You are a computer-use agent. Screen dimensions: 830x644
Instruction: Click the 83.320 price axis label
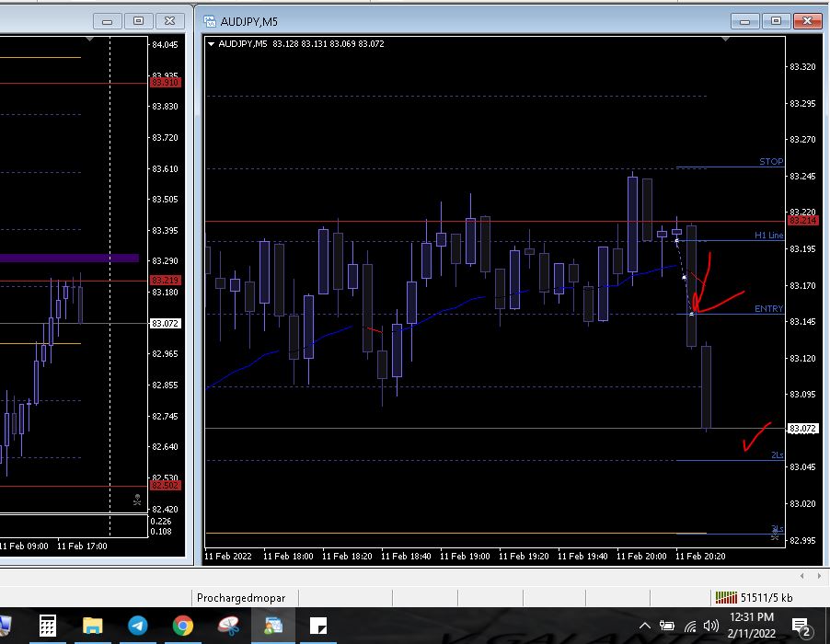pos(802,66)
